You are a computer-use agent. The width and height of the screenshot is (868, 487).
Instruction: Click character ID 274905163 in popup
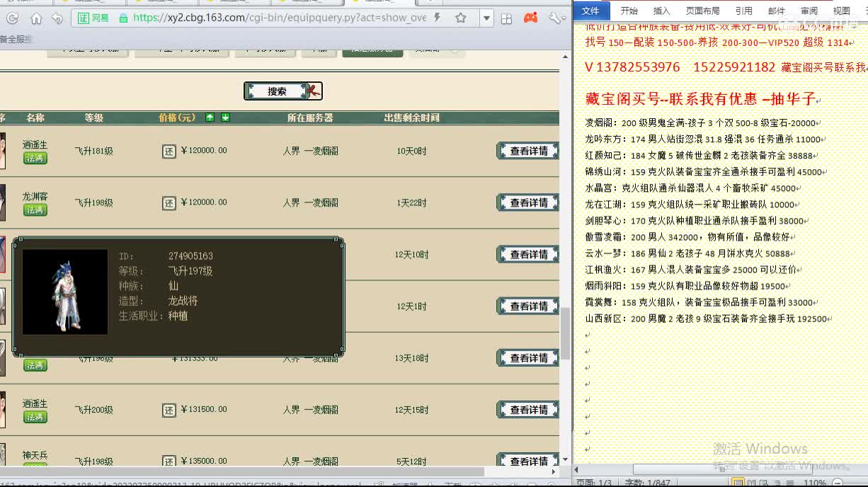tap(190, 256)
